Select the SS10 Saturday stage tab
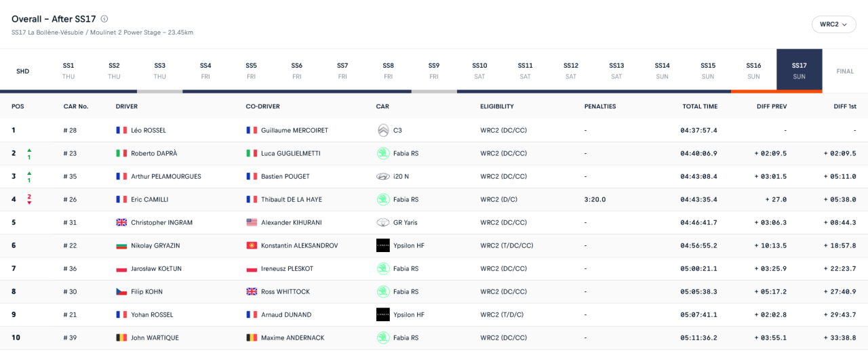This screenshot has width=868, height=351. 479,70
